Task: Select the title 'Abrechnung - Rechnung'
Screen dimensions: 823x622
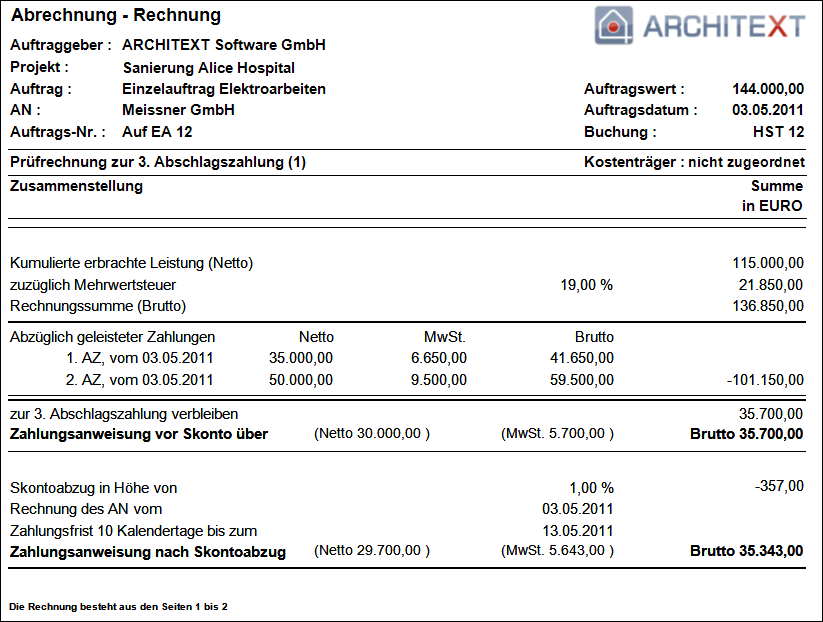Action: 116,15
